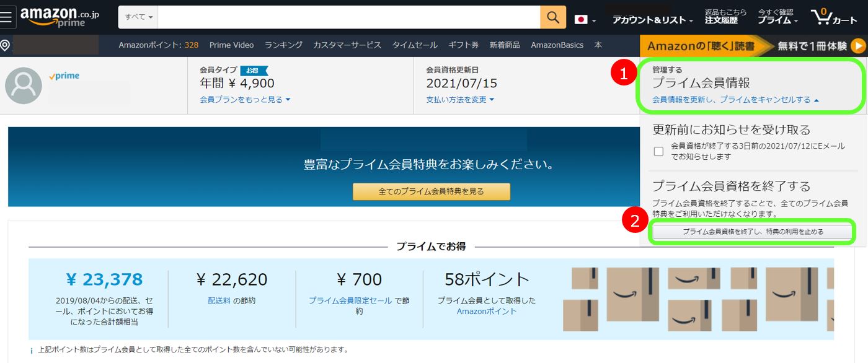Screen dimensions: 868x363
Task: Open Prime Video in the navigation bar
Action: (x=231, y=45)
